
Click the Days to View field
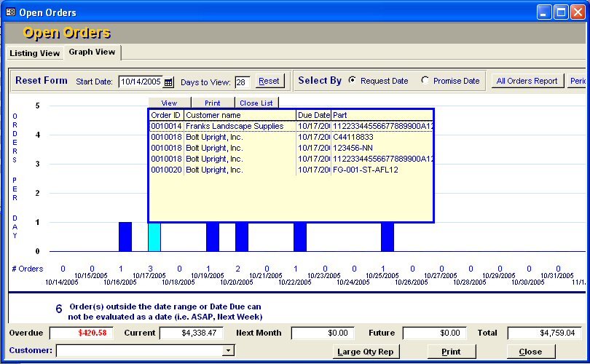[242, 82]
